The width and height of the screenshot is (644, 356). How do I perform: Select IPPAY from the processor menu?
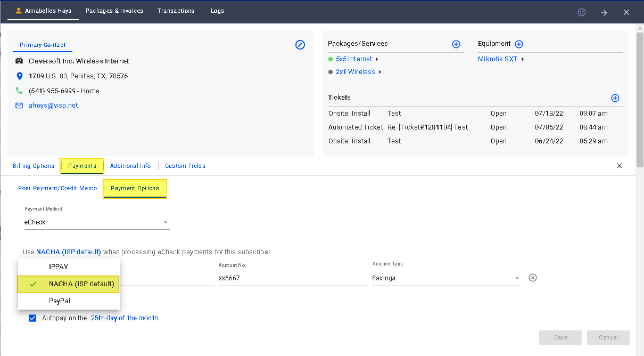click(69, 266)
